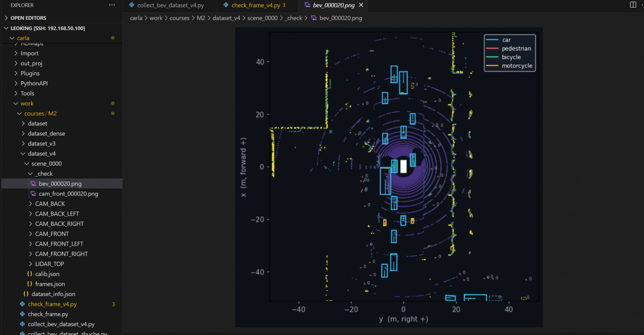Screen dimensions: 644x335
Task: Click the 'dataset_v4' breadcrumb segment
Action: (x=226, y=18)
